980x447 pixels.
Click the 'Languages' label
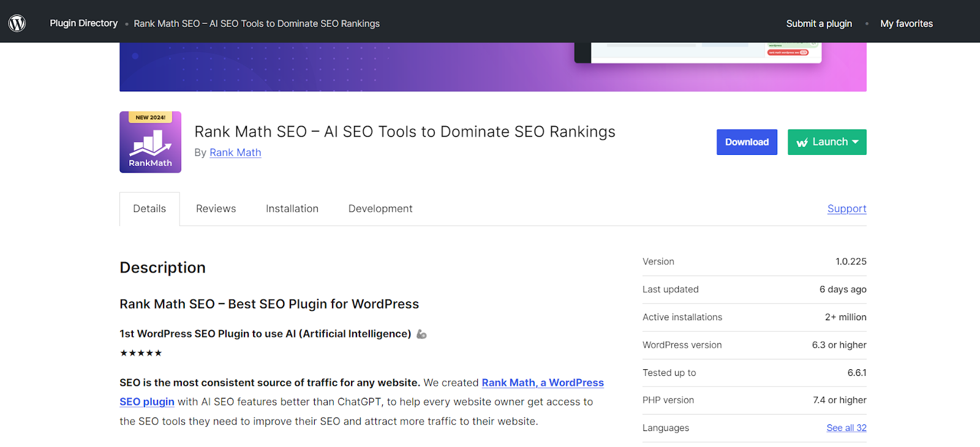click(x=666, y=428)
